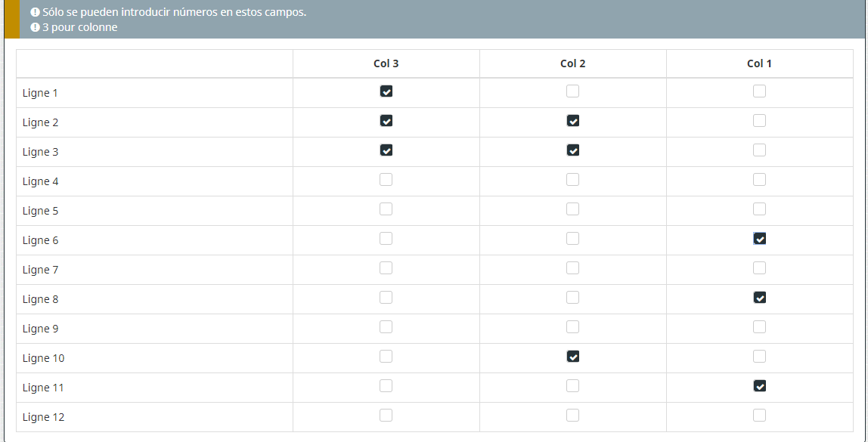
Task: Check Ligne 12 in Col 3
Action: [386, 416]
